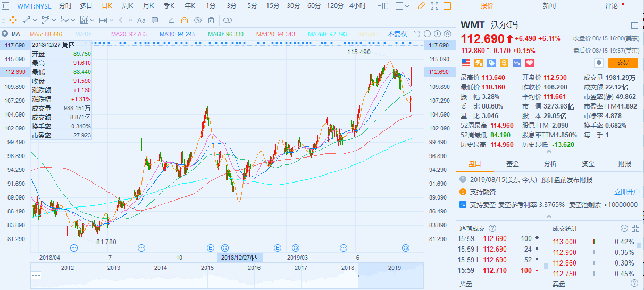This screenshot has height=290, width=644.
Task: Open 成交统计 more options ellipsis
Action: pyautogui.click(x=624, y=228)
